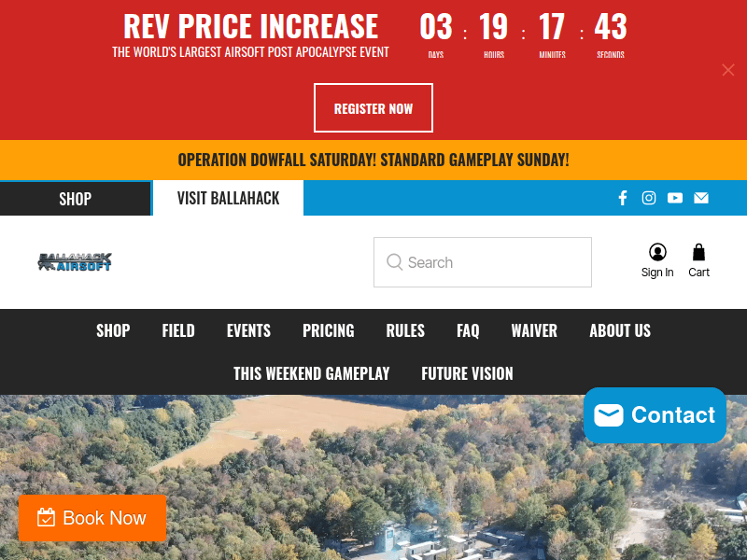This screenshot has height=560, width=747.
Task: Click the Ballahack Airsoft logo
Action: tap(75, 262)
